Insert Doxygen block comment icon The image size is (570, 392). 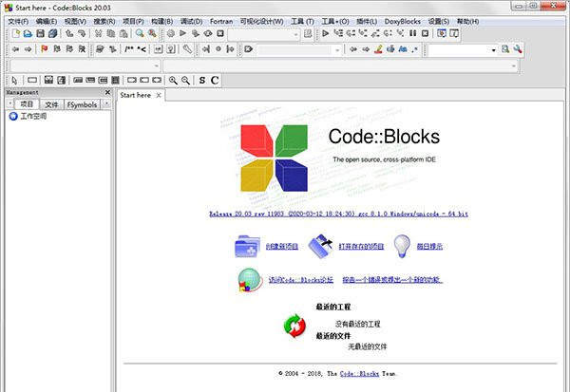point(129,49)
